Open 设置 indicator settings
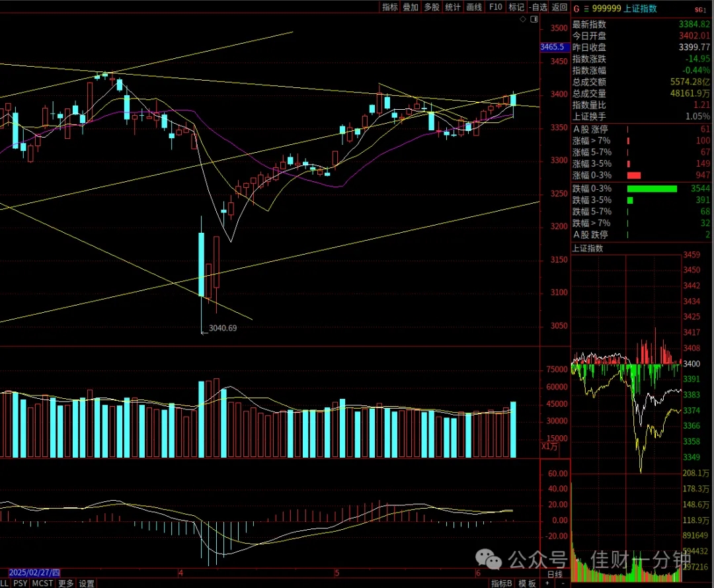The width and height of the screenshot is (714, 588). click(x=87, y=583)
